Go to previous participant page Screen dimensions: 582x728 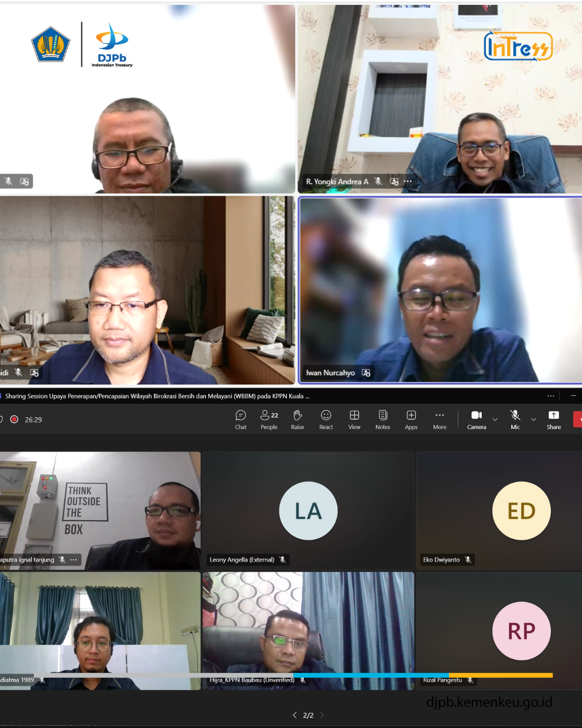(295, 715)
